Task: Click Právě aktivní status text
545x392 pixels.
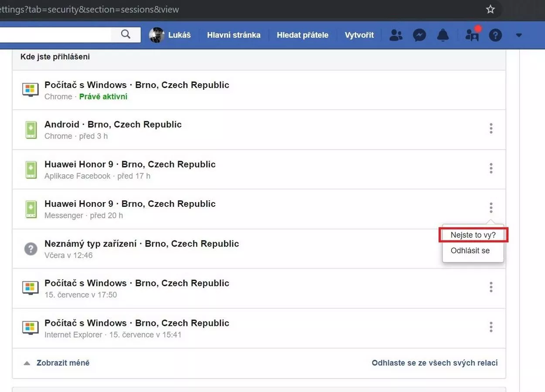Action: (103, 97)
